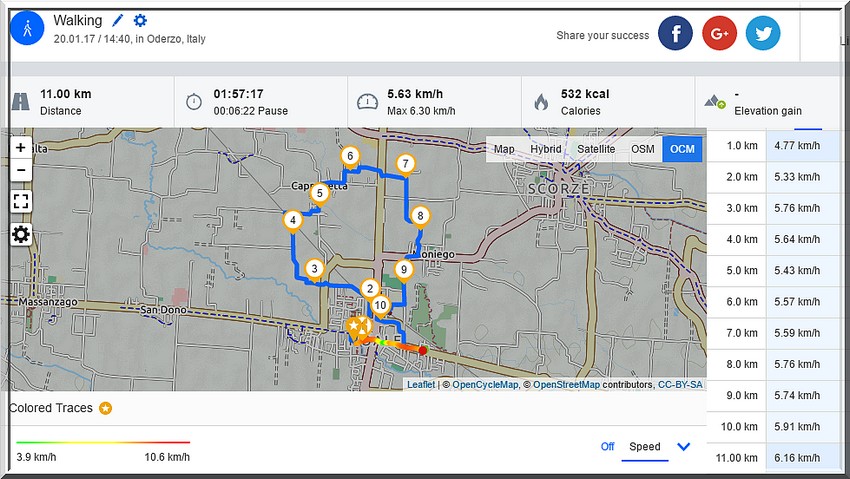The image size is (850, 479).
Task: Open activity settings gear beside Walking title
Action: [x=140, y=21]
